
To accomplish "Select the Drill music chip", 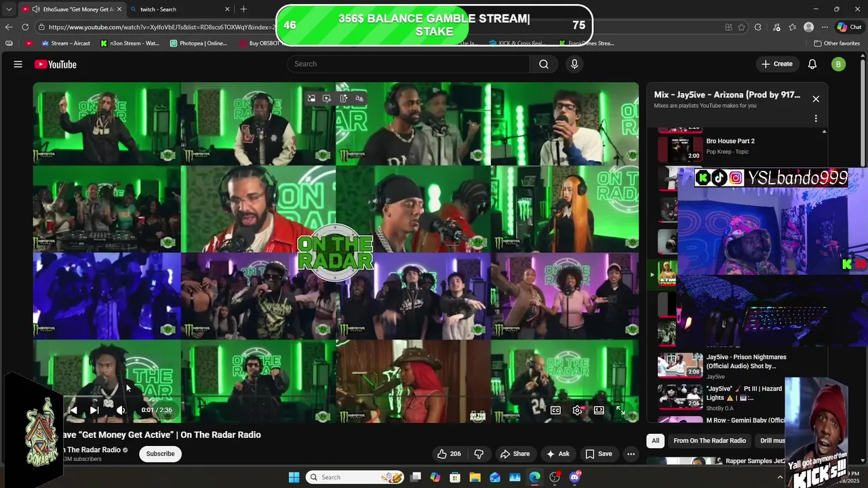I will [x=772, y=441].
